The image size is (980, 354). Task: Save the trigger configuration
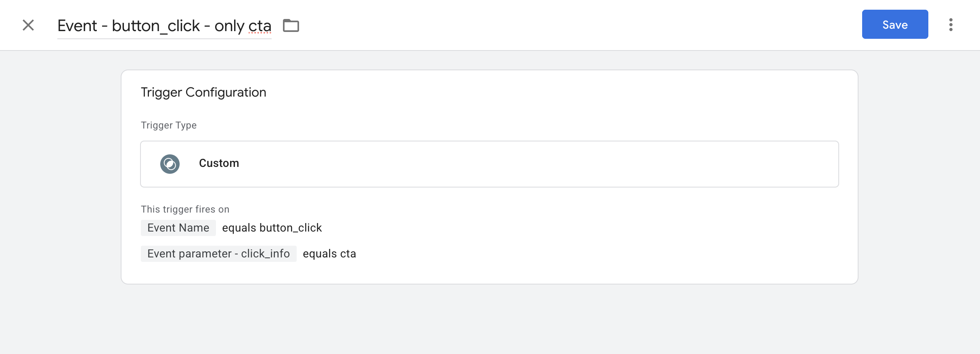point(895,25)
